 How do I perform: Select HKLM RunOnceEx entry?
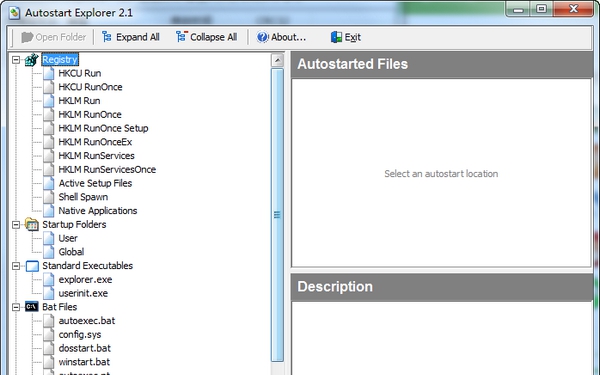pyautogui.click(x=95, y=142)
